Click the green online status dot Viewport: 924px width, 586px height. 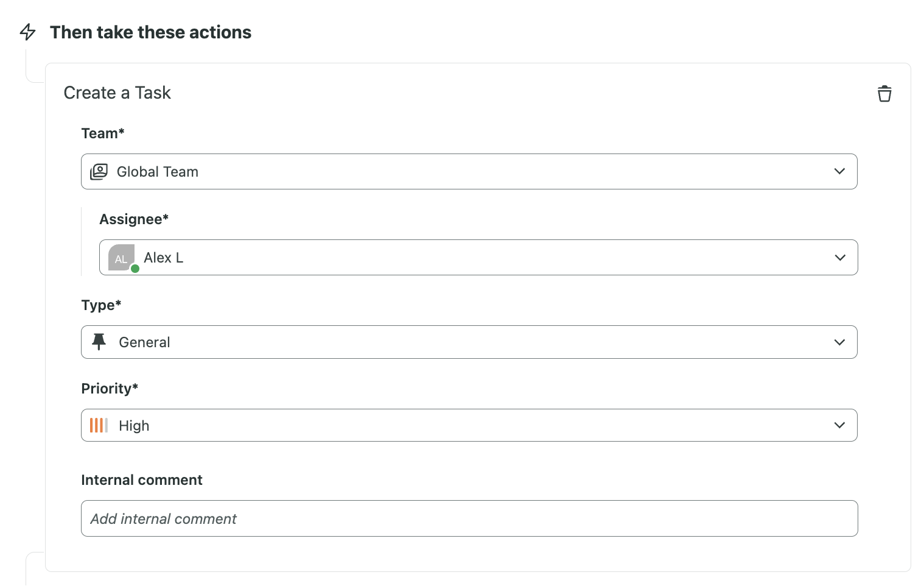[x=135, y=269]
